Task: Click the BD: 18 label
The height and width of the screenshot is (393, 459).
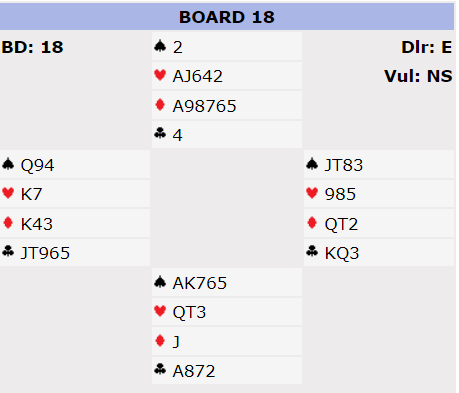Action: click(32, 47)
